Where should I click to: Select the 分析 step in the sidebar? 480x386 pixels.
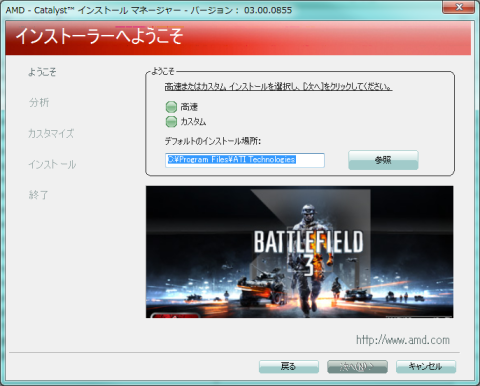pos(39,103)
